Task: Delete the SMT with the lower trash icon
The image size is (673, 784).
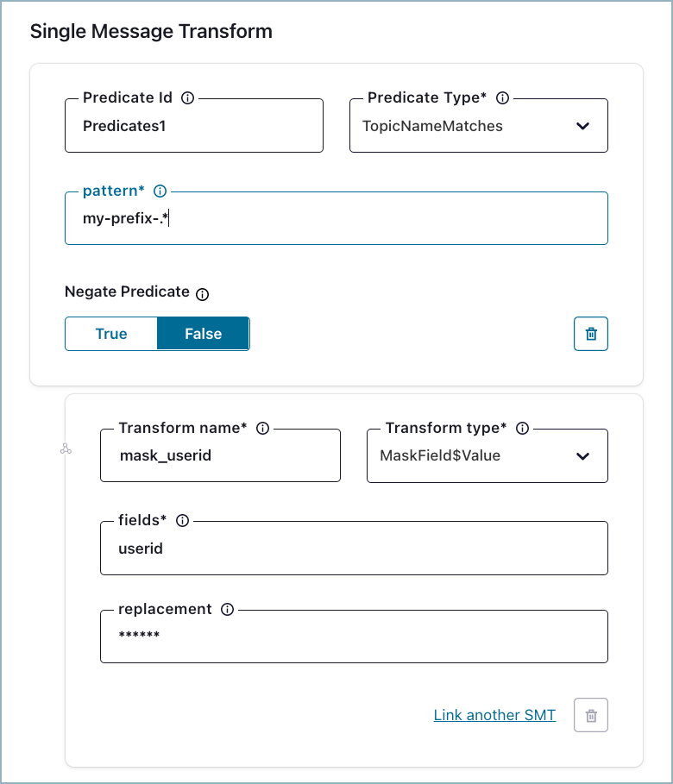Action: pos(591,715)
